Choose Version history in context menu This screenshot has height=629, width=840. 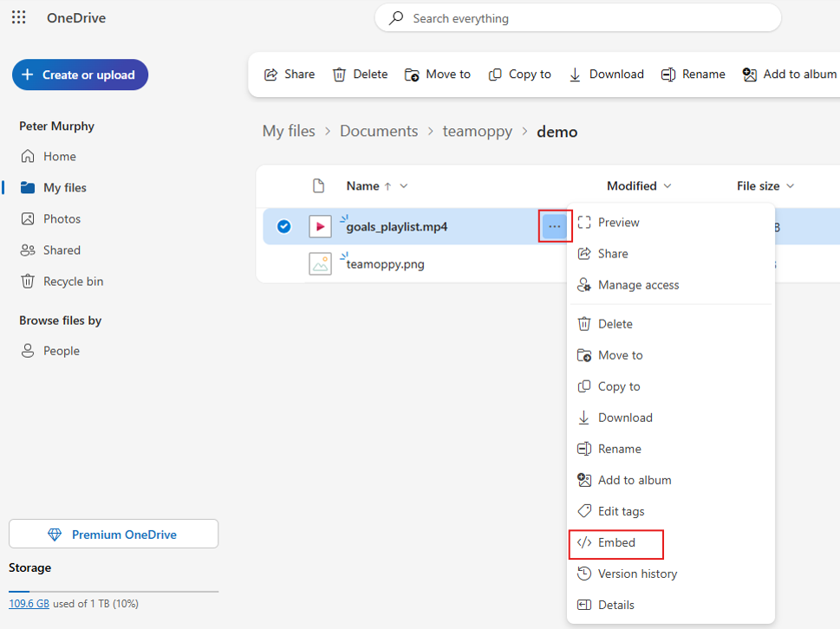tap(637, 574)
